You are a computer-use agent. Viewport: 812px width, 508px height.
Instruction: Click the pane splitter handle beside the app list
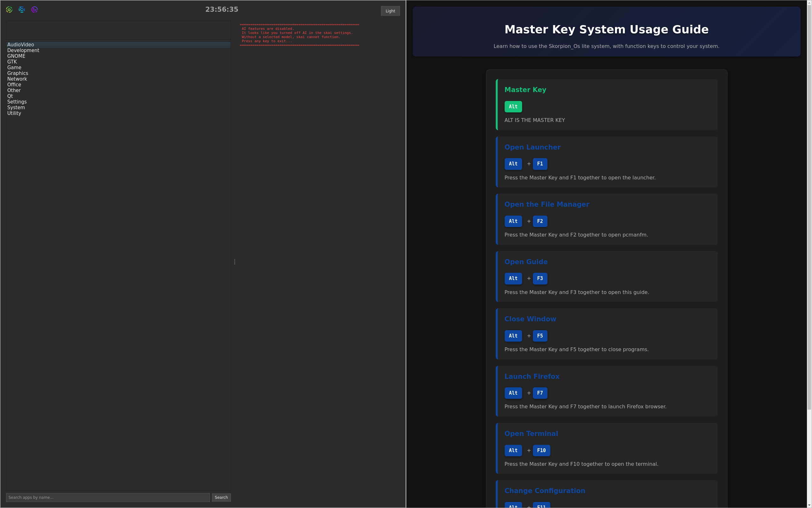coord(234,262)
